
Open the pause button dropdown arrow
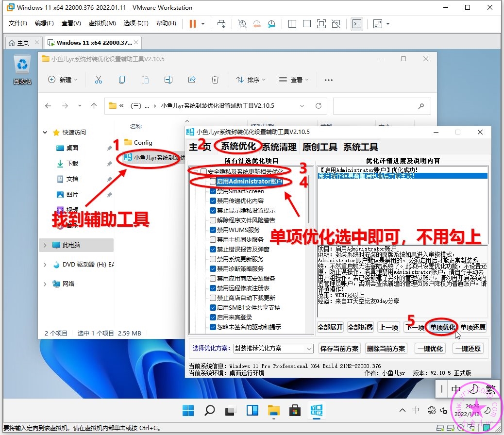(203, 24)
